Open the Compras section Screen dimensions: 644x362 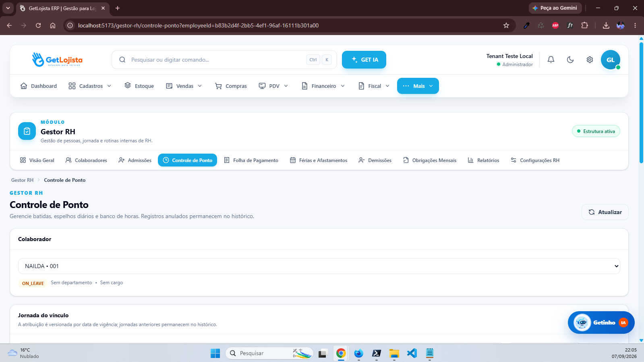231,86
